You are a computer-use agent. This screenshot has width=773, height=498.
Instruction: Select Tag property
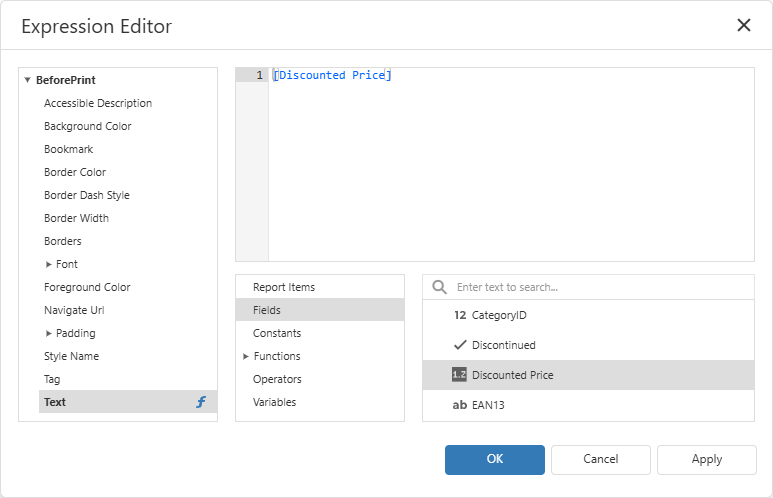point(52,379)
